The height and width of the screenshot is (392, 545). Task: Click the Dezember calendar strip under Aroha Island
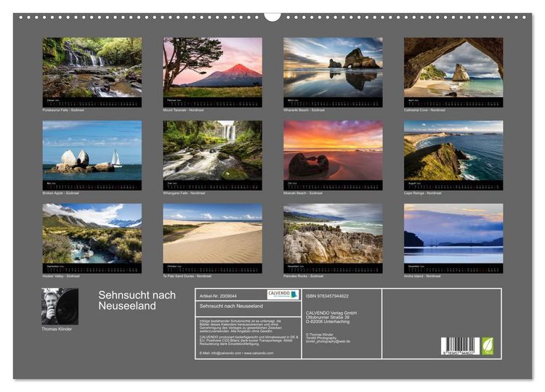tap(453, 268)
